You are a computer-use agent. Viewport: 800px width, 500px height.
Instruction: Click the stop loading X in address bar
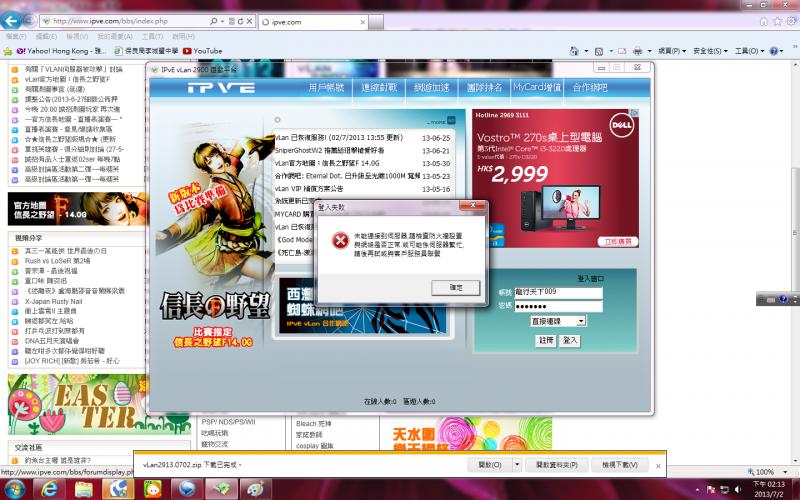249,21
